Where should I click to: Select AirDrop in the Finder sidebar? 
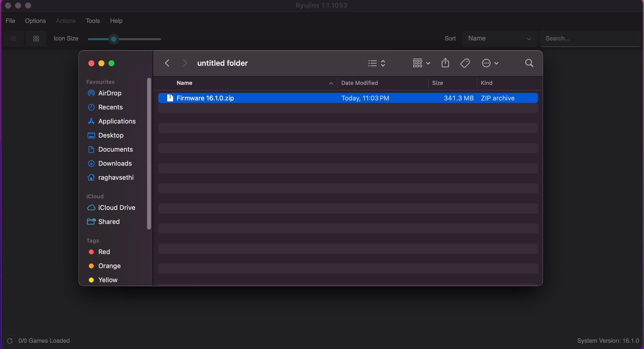(x=109, y=93)
